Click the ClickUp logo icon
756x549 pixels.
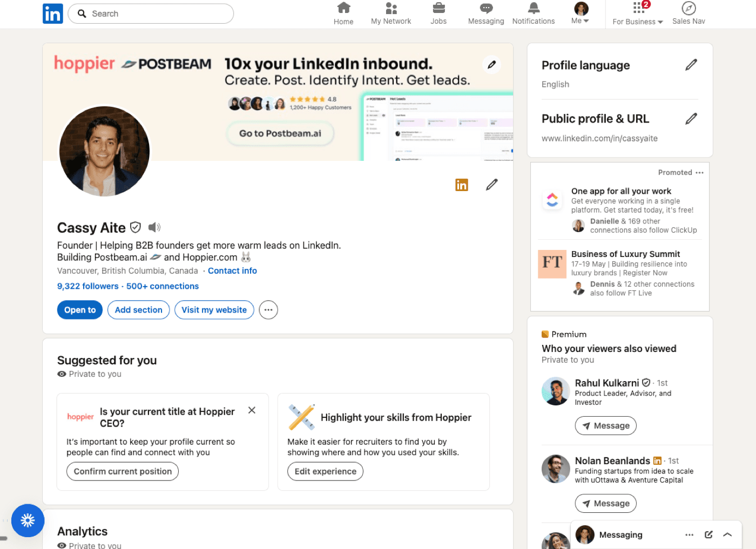552,200
